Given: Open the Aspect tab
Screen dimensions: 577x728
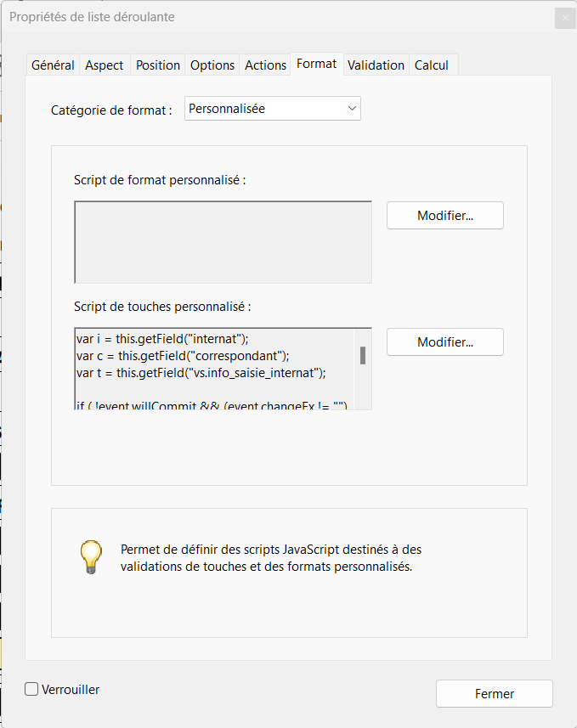Looking at the screenshot, I should [x=105, y=65].
